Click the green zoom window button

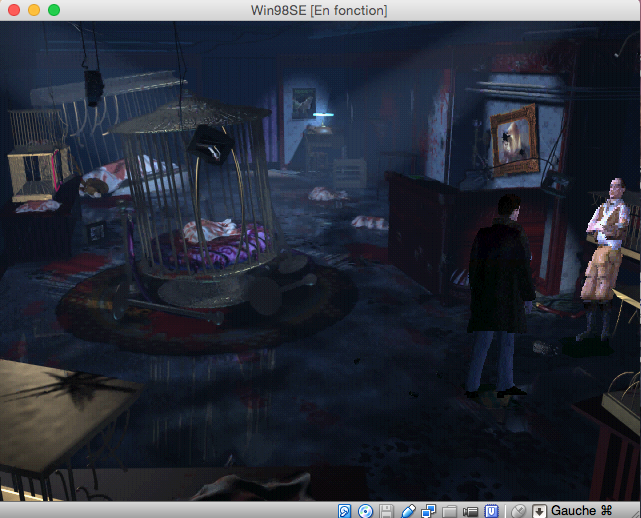(54, 10)
